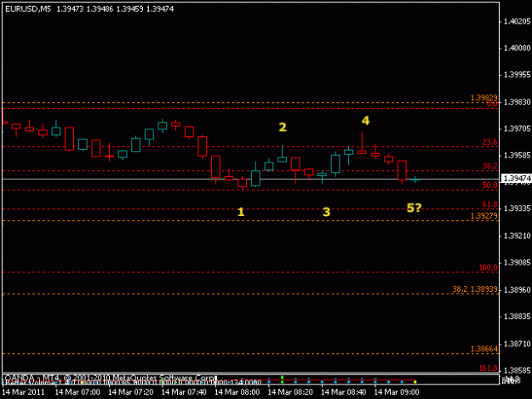Image resolution: width=532 pixels, height=399 pixels.
Task: Click the 1.38960 price axis label
Action: point(517,290)
